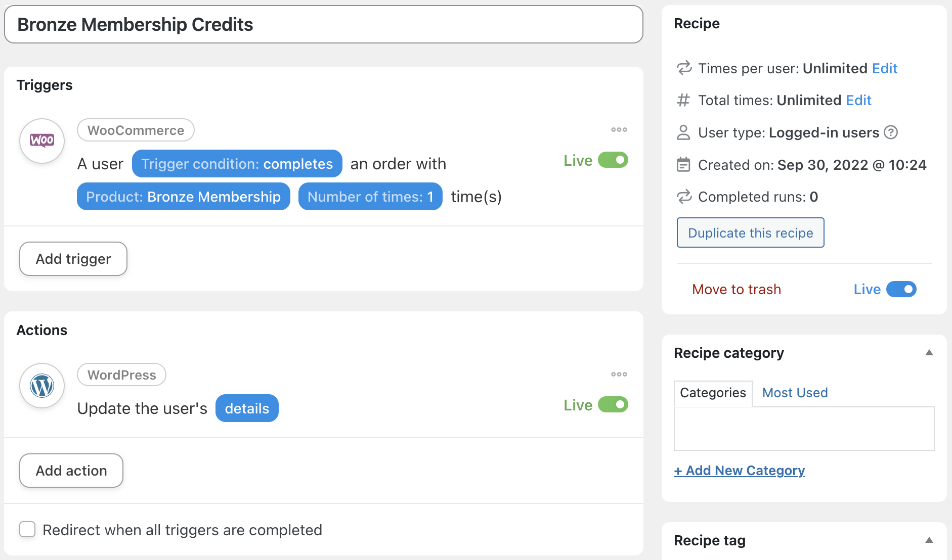Toggle the WooCommerce trigger Live switch
The image size is (952, 560).
pyautogui.click(x=613, y=160)
